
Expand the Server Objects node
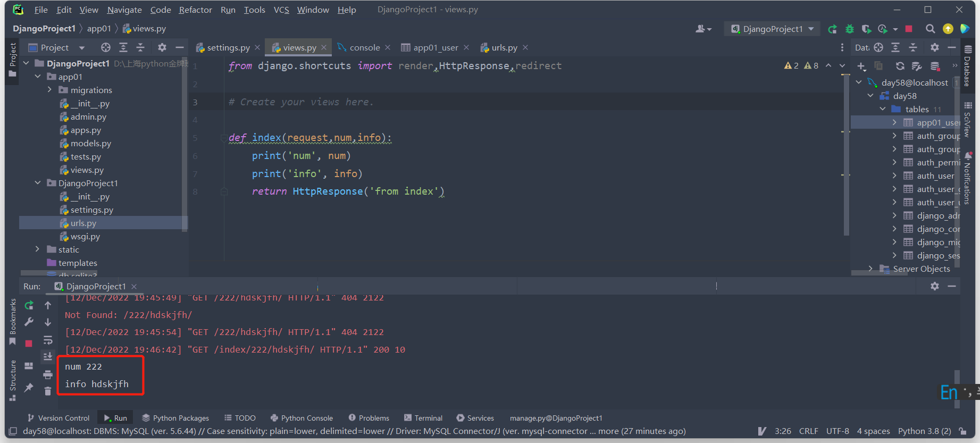(x=870, y=269)
